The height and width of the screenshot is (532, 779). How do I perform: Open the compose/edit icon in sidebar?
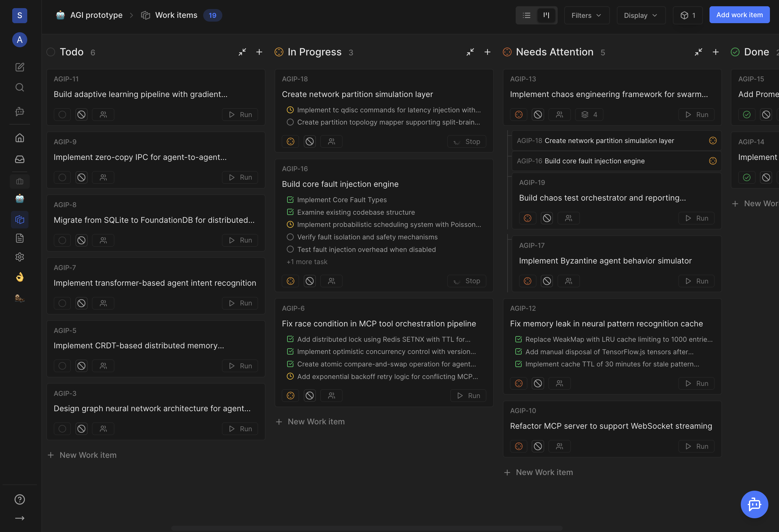[x=20, y=67]
